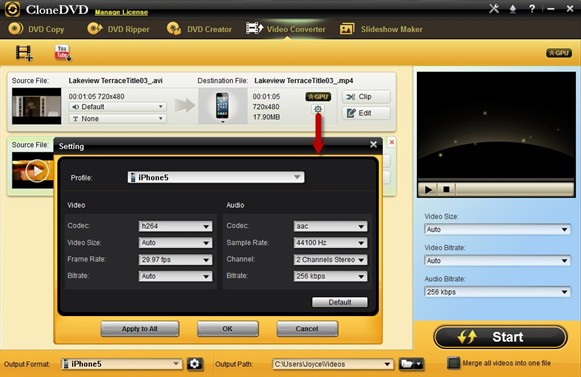
Task: Switch to DVD Copy tab
Action: 36,29
